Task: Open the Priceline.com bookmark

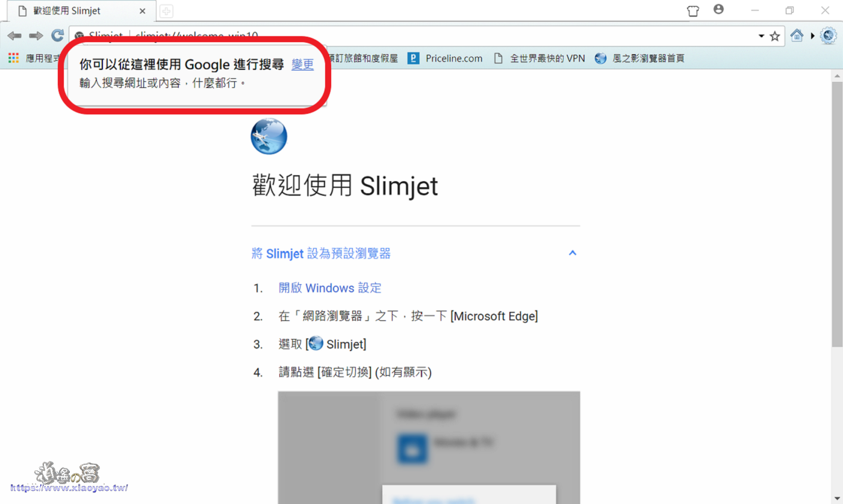Action: tap(445, 58)
